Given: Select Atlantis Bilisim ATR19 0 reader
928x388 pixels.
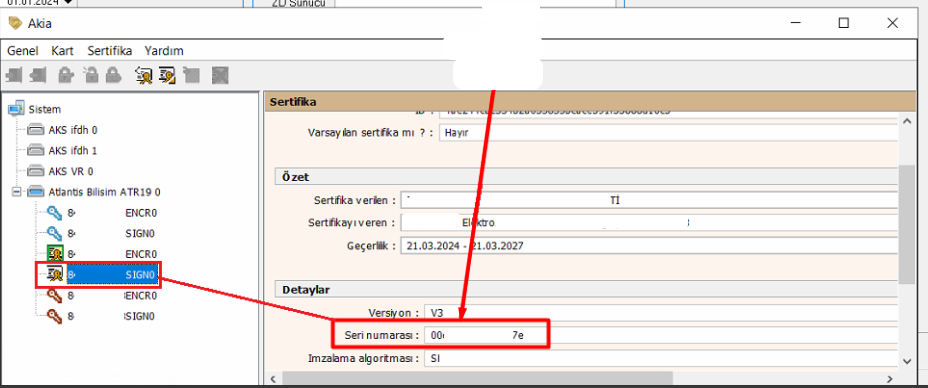Looking at the screenshot, I should [x=104, y=192].
